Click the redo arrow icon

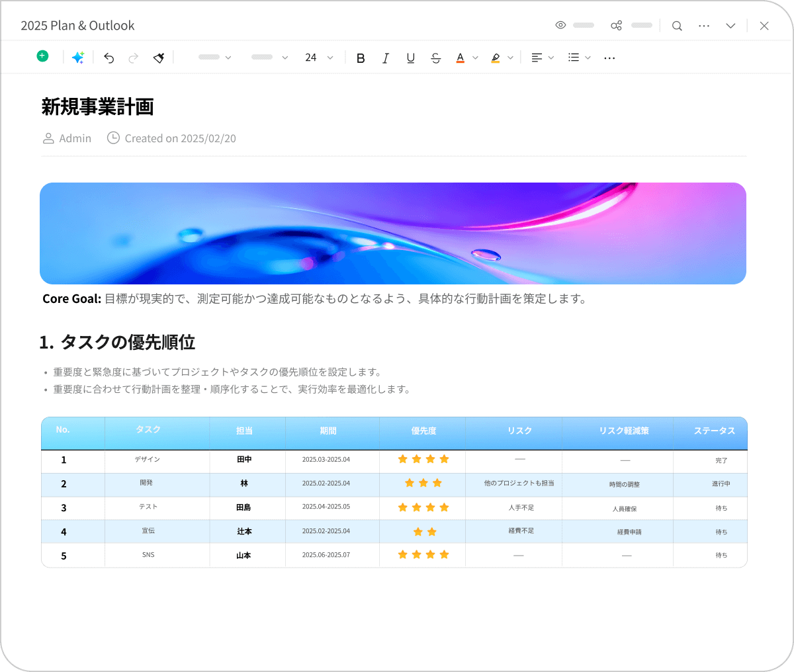134,58
